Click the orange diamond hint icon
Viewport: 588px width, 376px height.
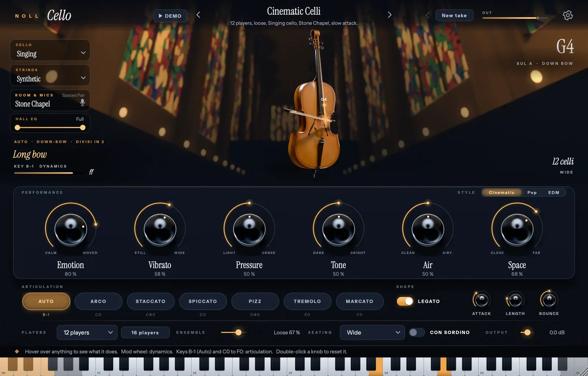tap(17, 351)
